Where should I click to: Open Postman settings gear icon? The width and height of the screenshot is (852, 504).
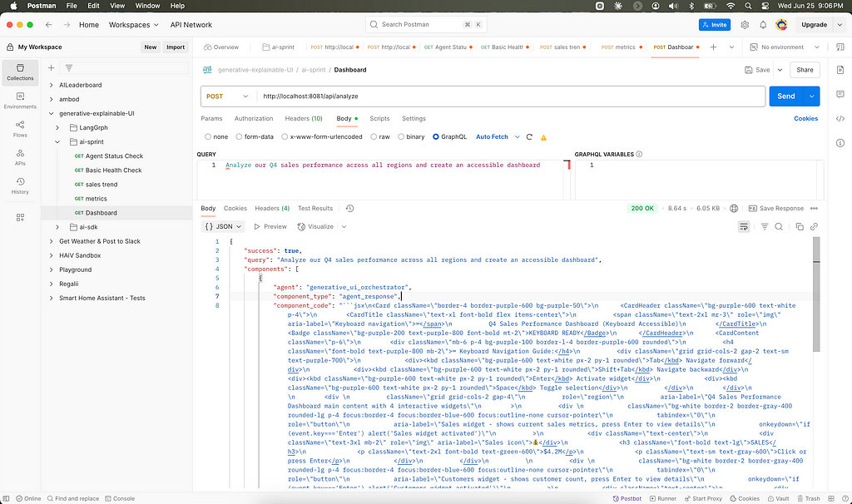pyautogui.click(x=745, y=24)
